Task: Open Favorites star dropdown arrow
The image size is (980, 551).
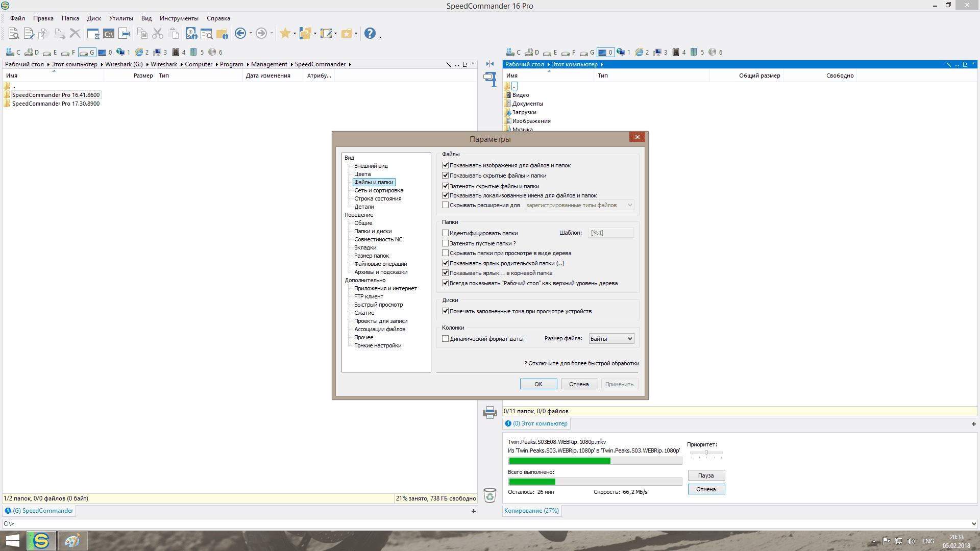Action: coord(295,34)
